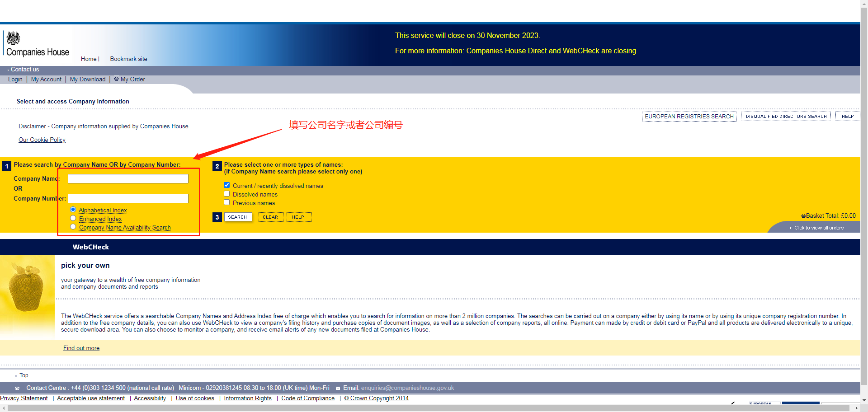Open Contact us
This screenshot has width=868, height=412.
(25, 70)
